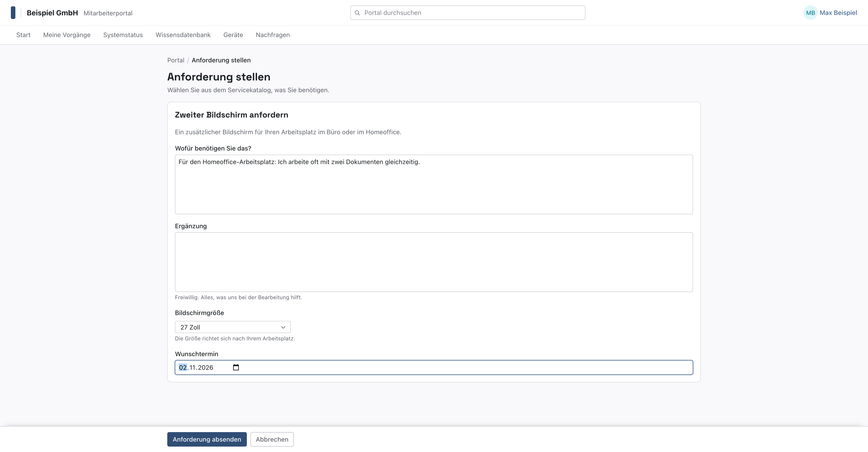Open the calendar picker icon in Wunschtermin
868x452 pixels.
click(236, 367)
